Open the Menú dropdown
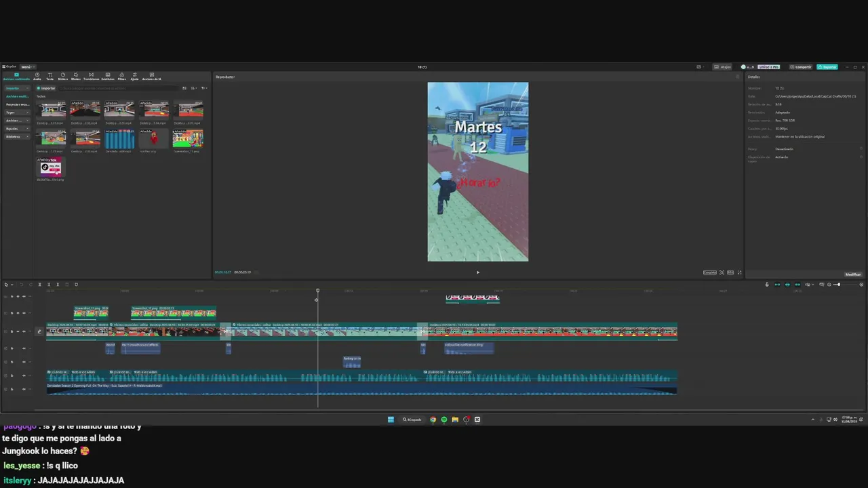 pyautogui.click(x=28, y=67)
